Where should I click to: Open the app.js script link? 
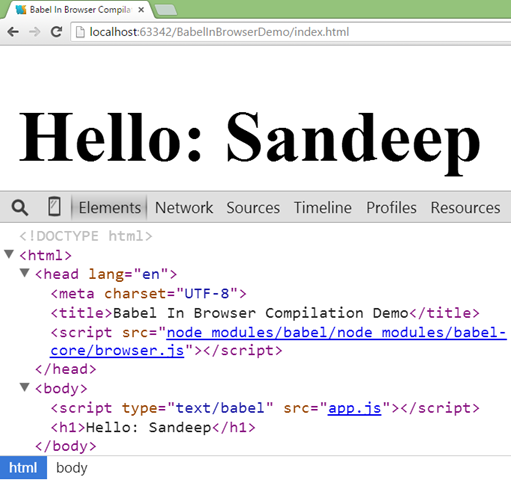click(354, 408)
